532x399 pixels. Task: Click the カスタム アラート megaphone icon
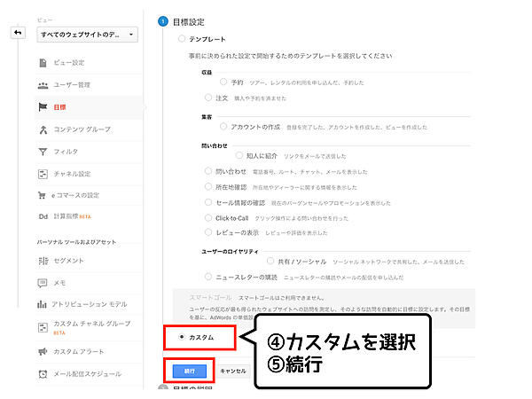43,351
